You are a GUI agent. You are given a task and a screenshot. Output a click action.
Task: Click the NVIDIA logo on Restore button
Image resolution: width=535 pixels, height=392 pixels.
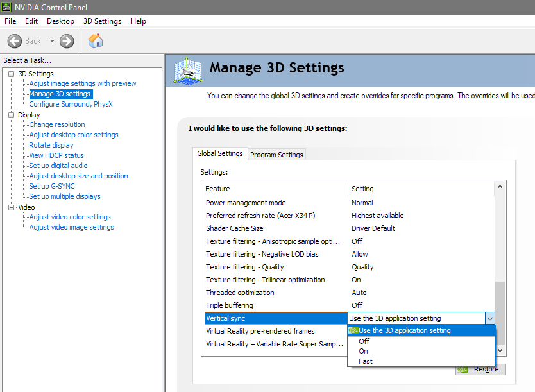(x=463, y=370)
